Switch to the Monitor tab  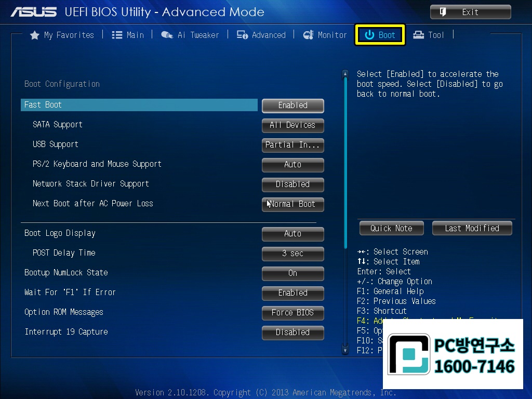click(x=325, y=35)
